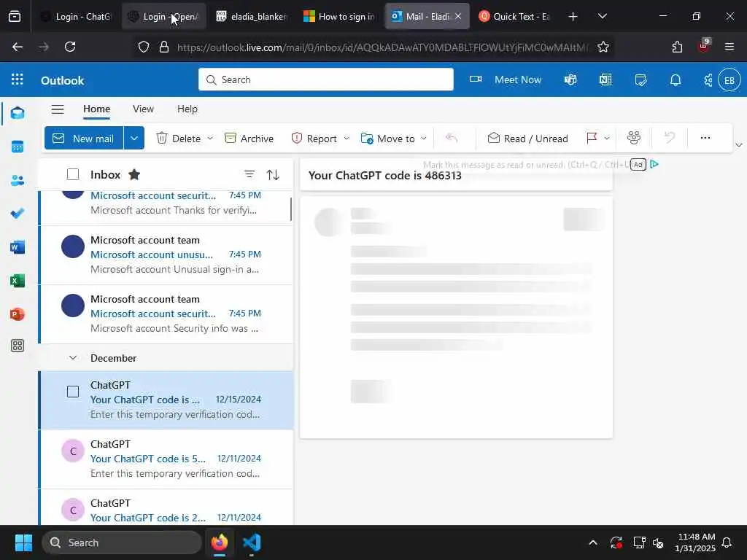
Task: Click Read / Unread button
Action: pos(528,138)
